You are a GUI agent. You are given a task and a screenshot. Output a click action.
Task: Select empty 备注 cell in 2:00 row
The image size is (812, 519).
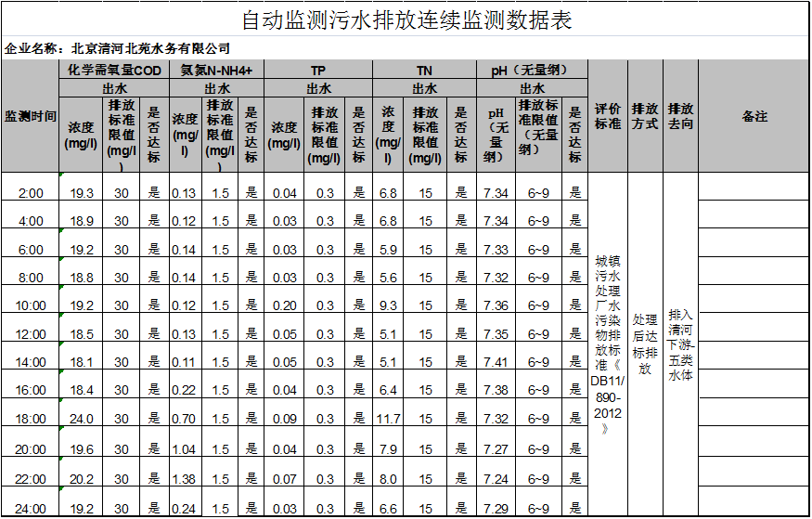coord(754,187)
